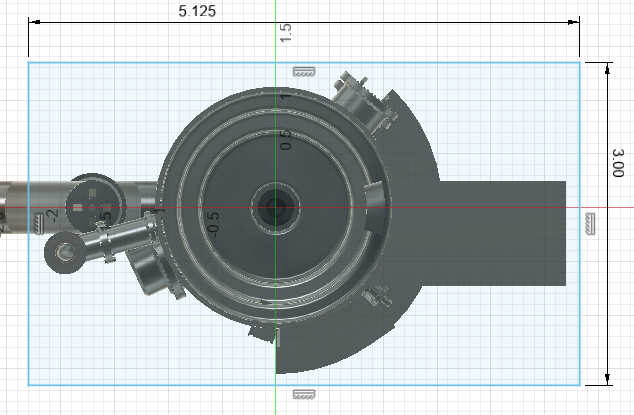Select the 3.00 height dimension value
The height and width of the screenshot is (415, 634).
coord(620,160)
